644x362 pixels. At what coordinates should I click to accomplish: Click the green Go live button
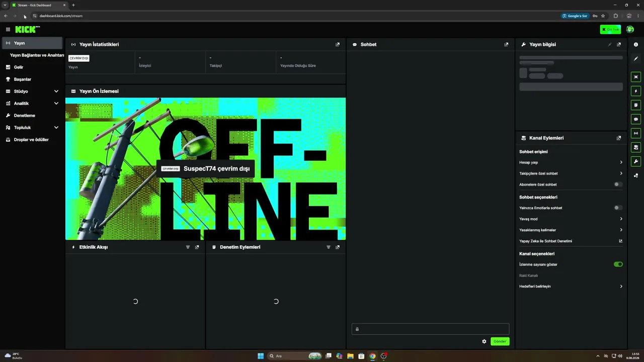tap(610, 29)
